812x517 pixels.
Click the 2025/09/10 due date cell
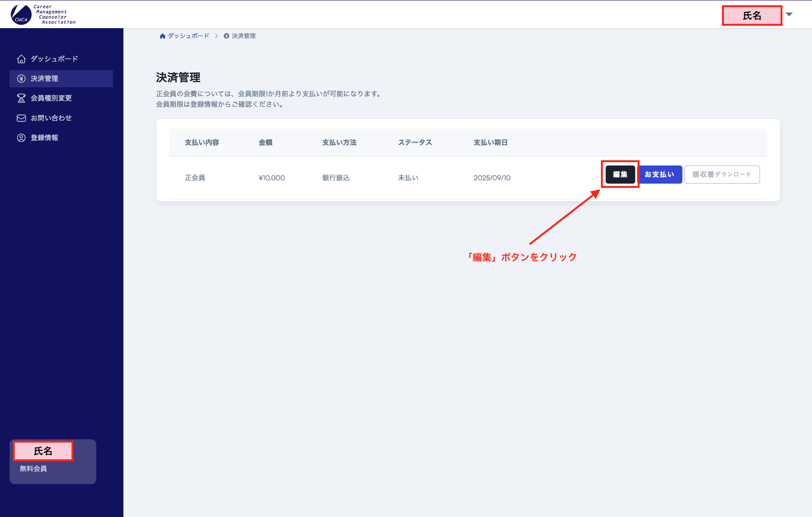(x=492, y=178)
